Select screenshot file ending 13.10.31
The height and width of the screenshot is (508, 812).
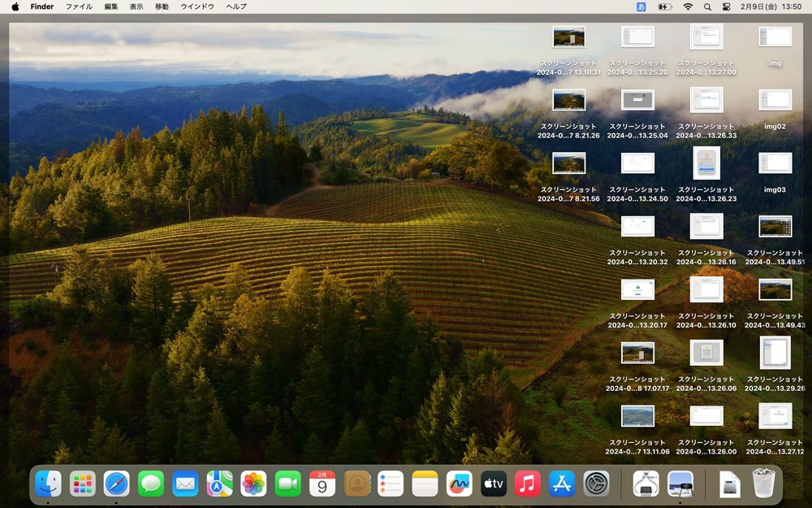568,37
